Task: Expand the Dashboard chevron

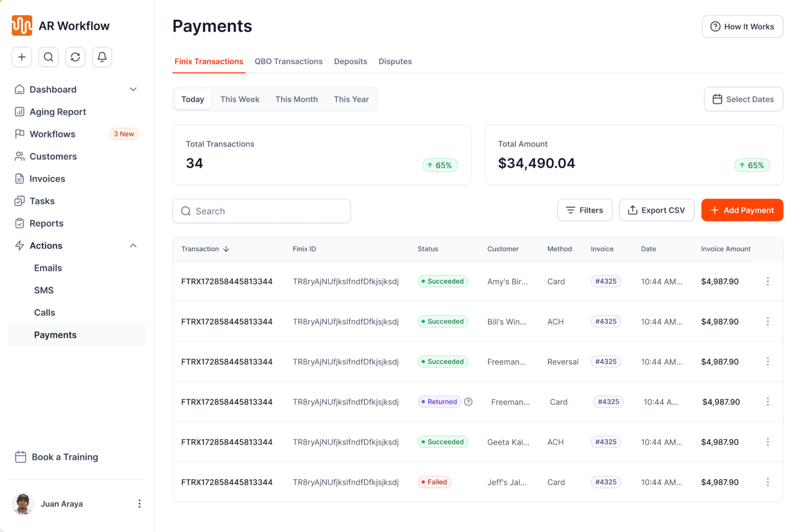Action: [133, 90]
